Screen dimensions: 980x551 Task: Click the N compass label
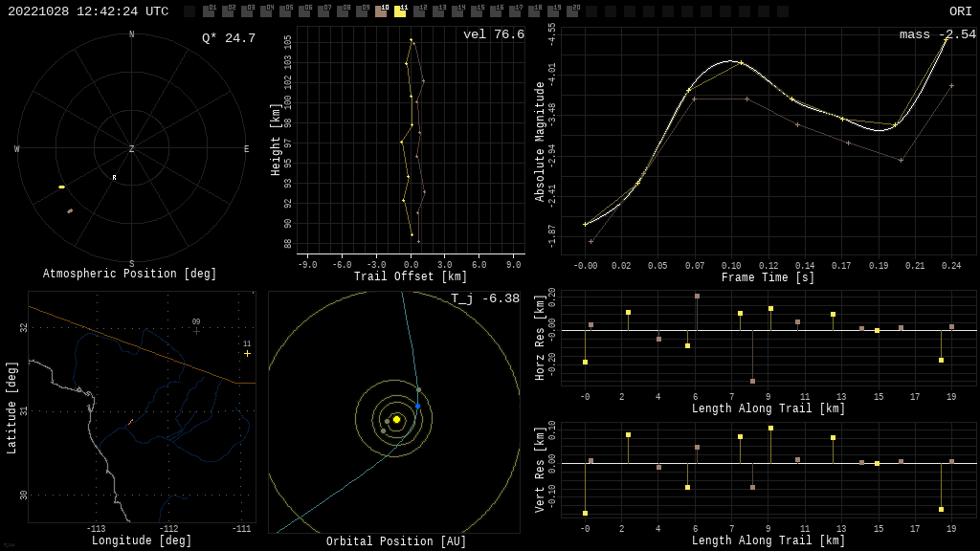pyautogui.click(x=131, y=34)
